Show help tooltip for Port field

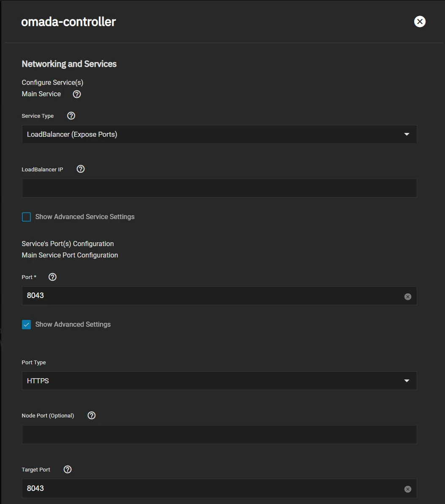52,277
